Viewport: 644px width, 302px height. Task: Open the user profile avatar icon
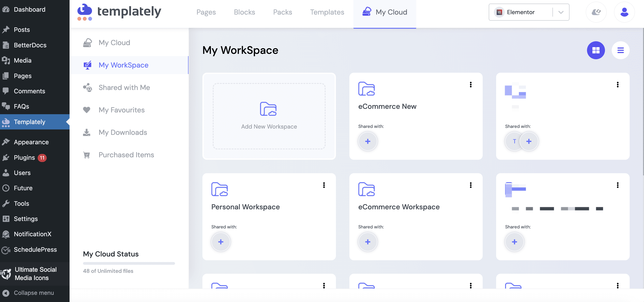pyautogui.click(x=624, y=12)
